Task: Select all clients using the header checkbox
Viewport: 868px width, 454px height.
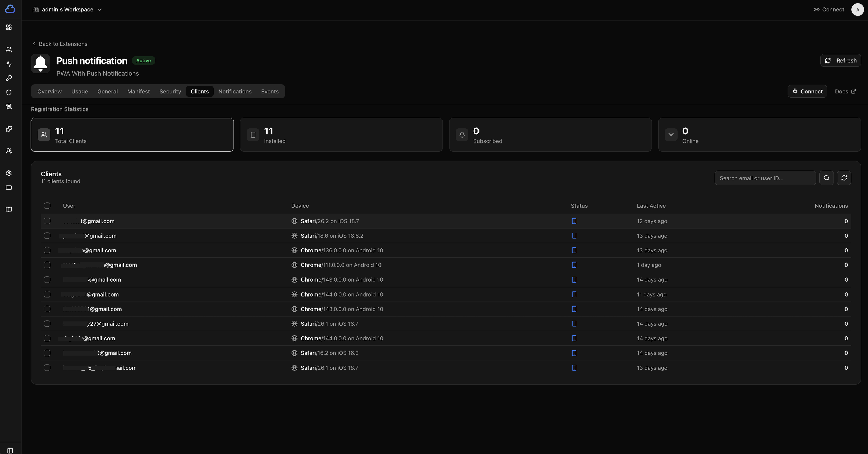Action: (x=47, y=206)
